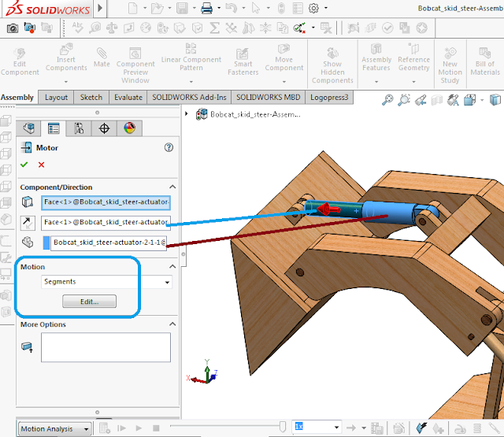Accept the Motor settings with green checkmark
504x437 pixels.
(x=24, y=165)
